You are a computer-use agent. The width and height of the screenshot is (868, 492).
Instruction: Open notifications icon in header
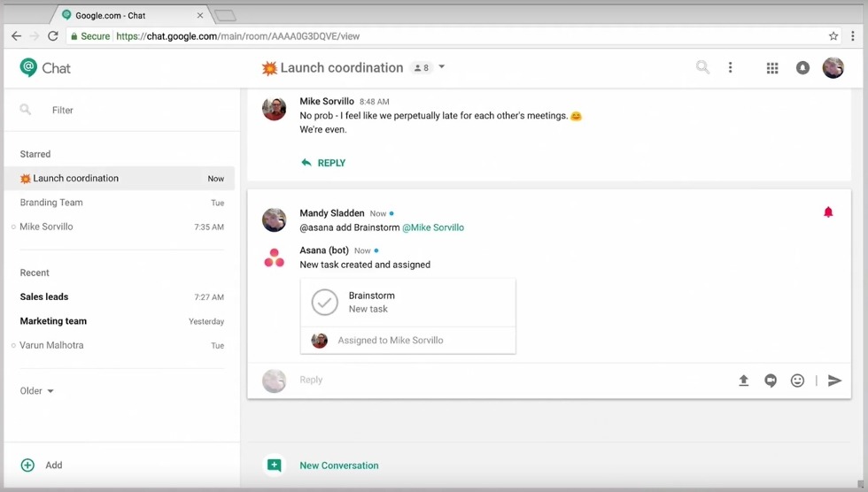pyautogui.click(x=802, y=67)
